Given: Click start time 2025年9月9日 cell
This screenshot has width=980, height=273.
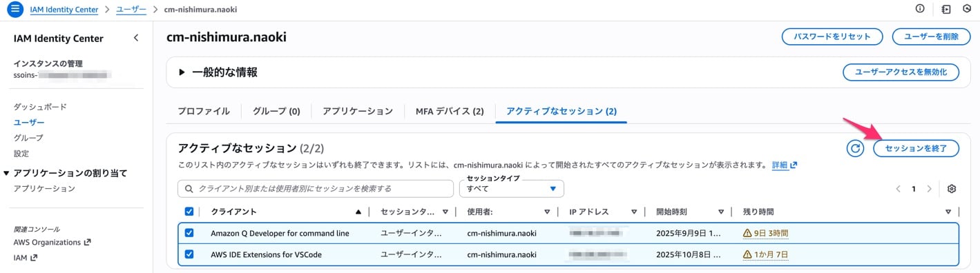Looking at the screenshot, I should coord(689,234).
